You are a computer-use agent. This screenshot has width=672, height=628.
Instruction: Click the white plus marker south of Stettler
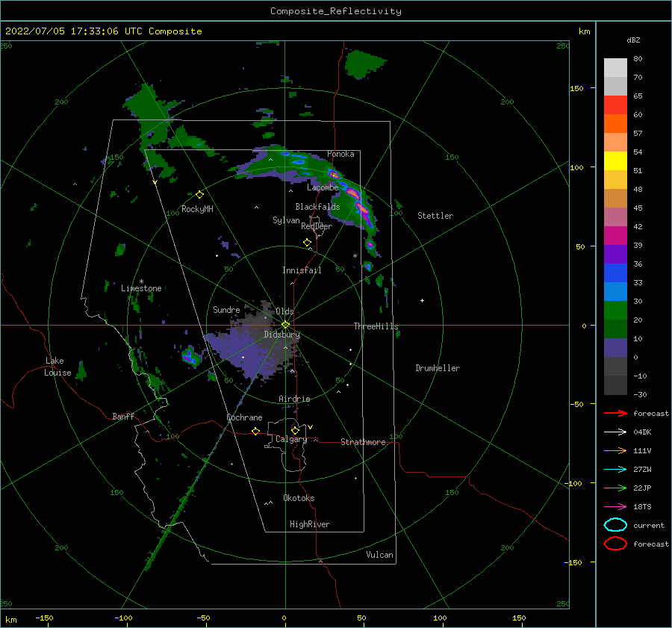click(422, 300)
